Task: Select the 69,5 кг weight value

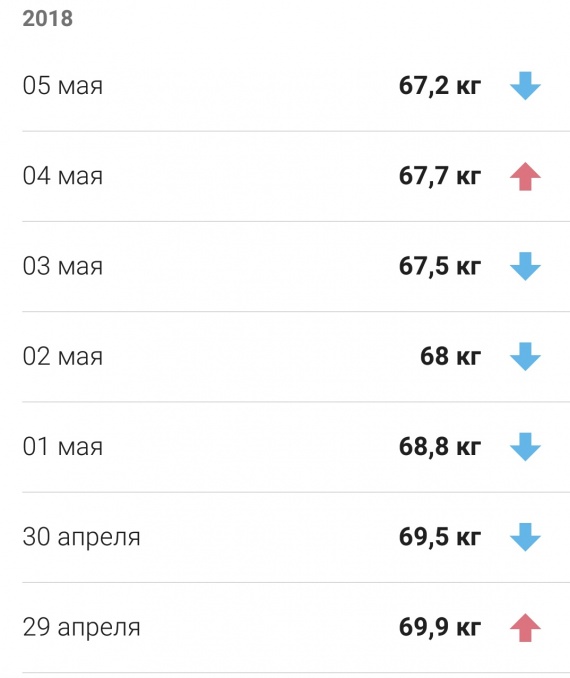Action: [x=439, y=537]
